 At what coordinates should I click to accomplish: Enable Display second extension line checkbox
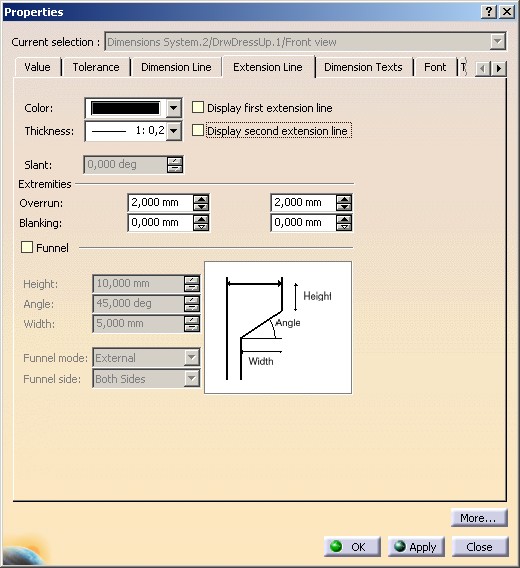point(197,130)
